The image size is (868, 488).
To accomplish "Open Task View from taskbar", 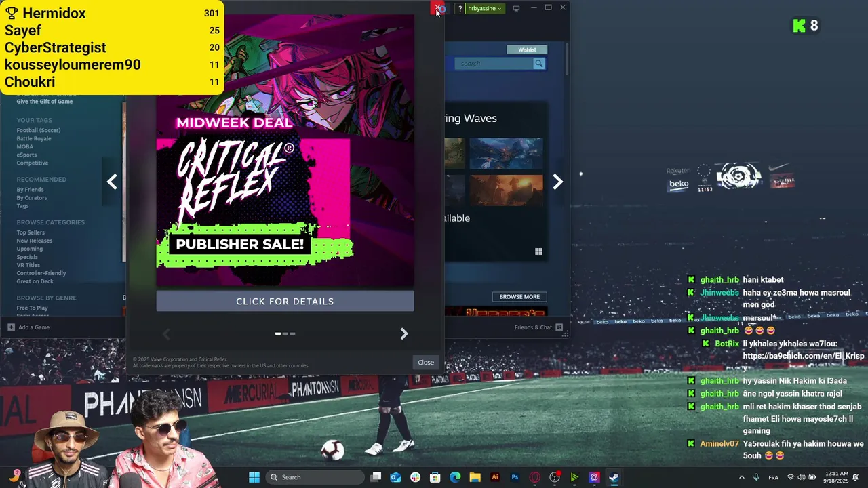I will click(x=376, y=477).
